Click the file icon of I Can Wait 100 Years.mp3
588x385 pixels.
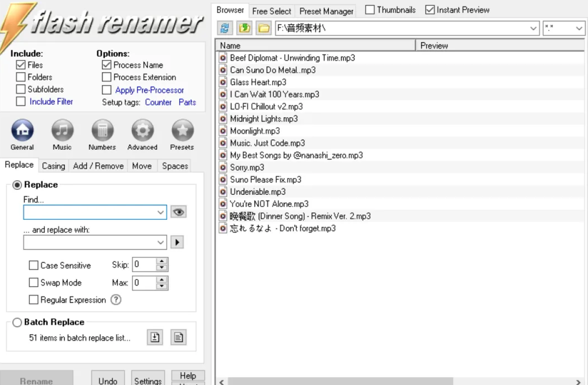(223, 94)
